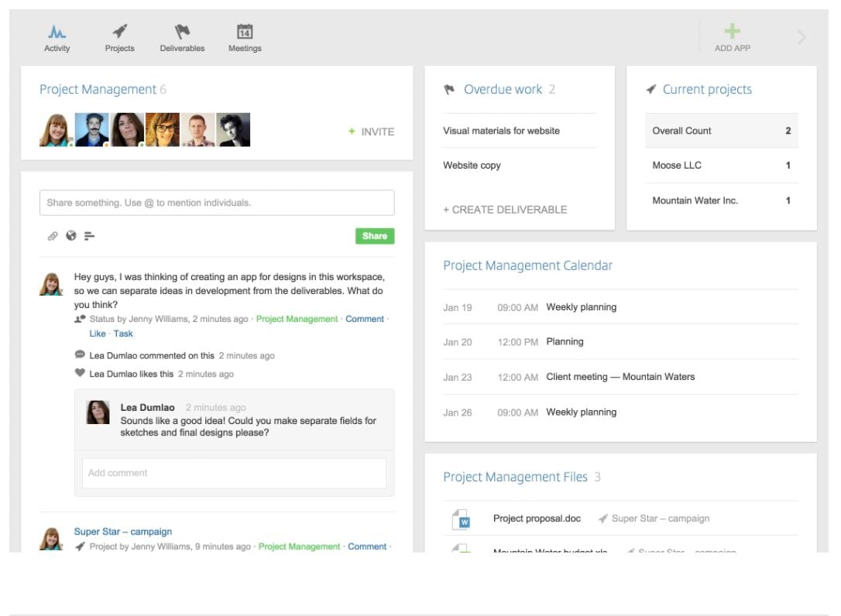Click the globe link icon under share box
The image size is (841, 616).
(x=70, y=235)
